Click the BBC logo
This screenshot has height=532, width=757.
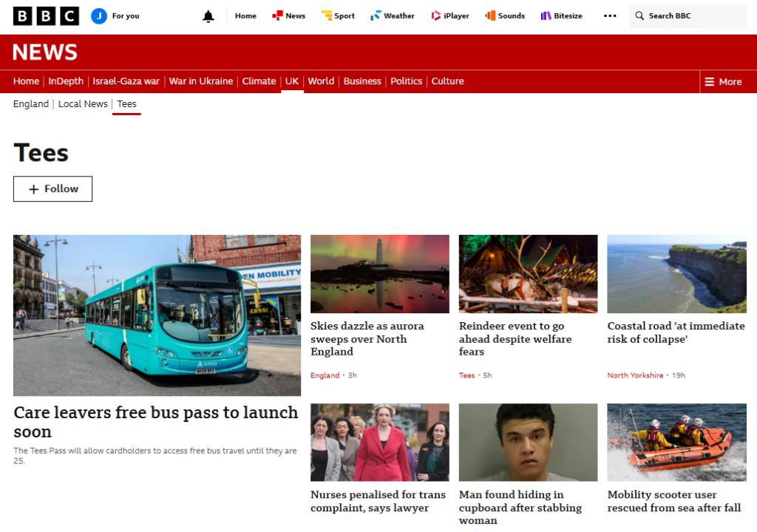[x=46, y=16]
